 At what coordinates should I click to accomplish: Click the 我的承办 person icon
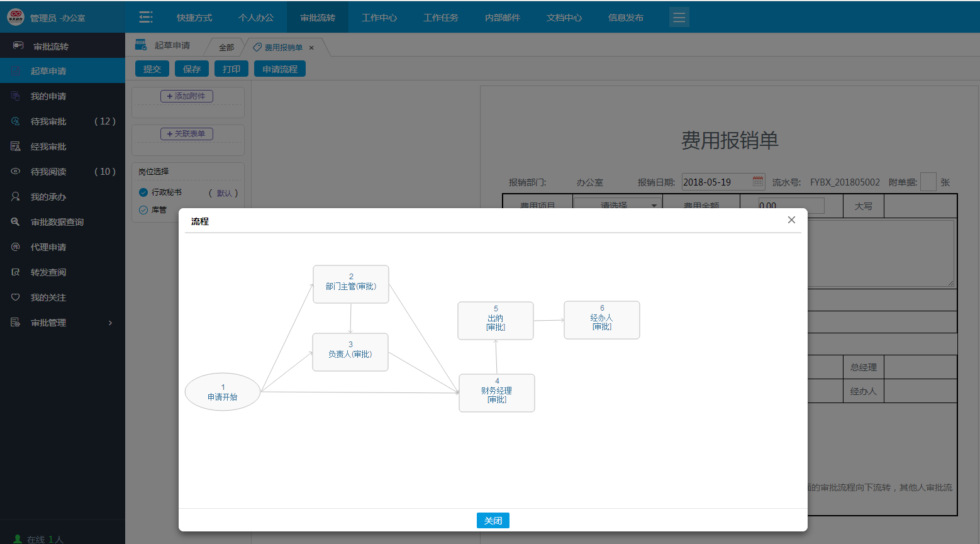[x=16, y=197]
